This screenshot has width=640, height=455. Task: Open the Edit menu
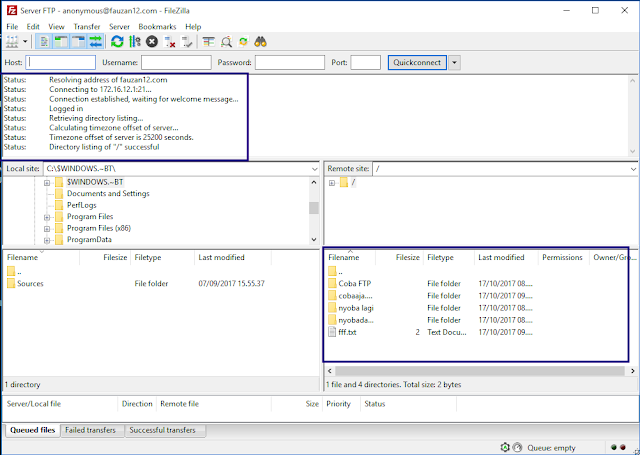click(x=33, y=27)
